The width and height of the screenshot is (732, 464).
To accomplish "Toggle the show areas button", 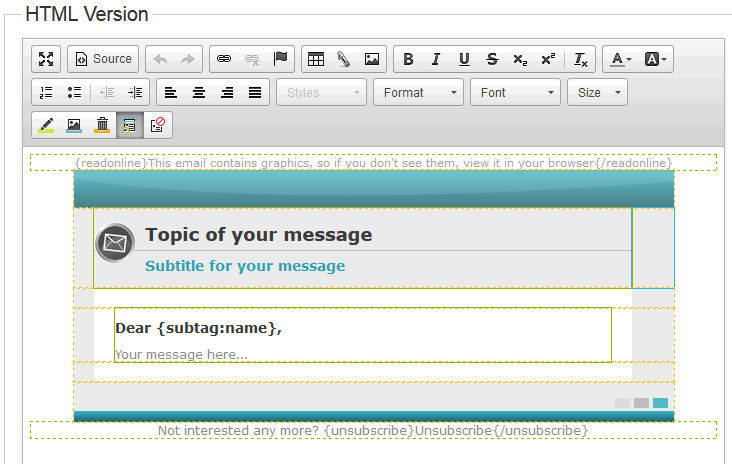I will point(130,125).
